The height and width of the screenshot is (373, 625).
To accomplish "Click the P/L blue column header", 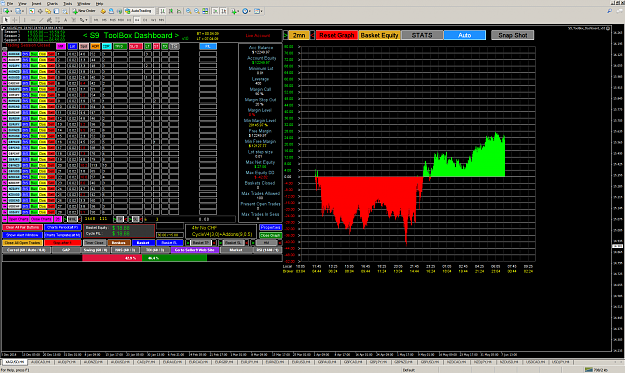I will click(x=208, y=47).
